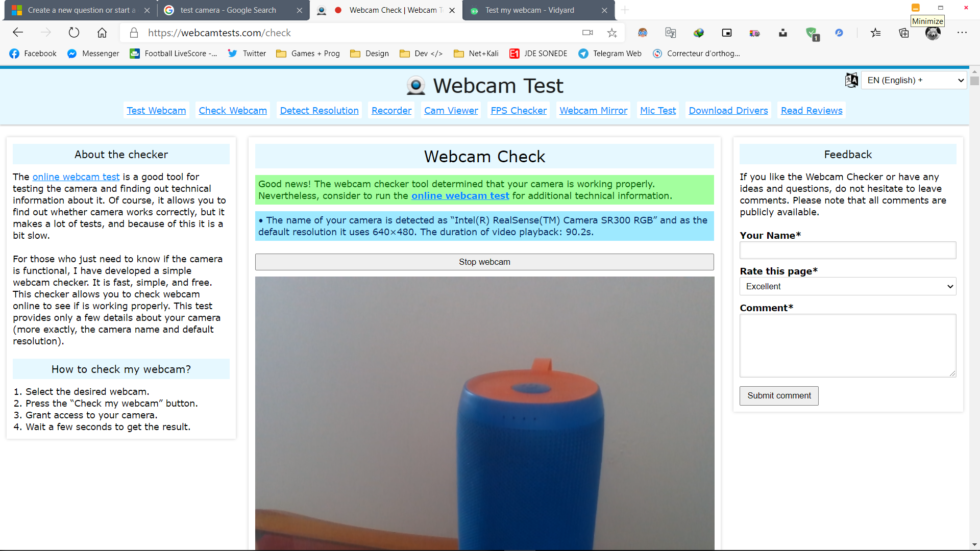This screenshot has width=980, height=551.
Task: Open a new browser tab
Action: click(625, 10)
